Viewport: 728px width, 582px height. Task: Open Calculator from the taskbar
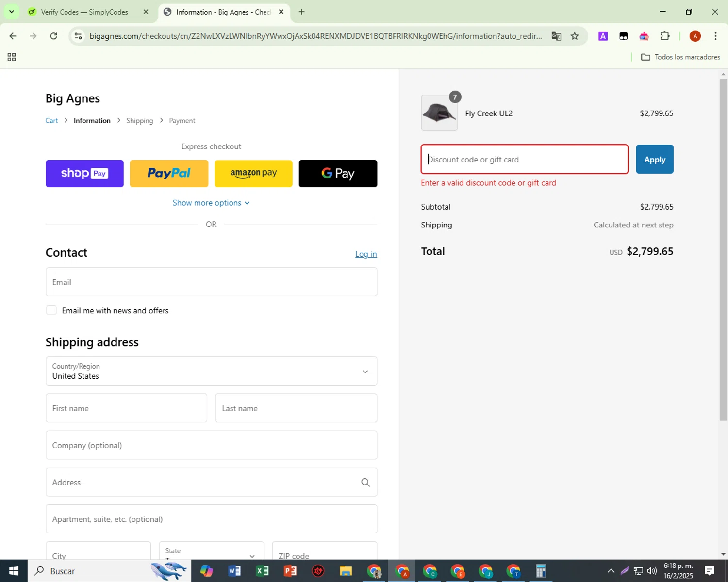541,571
